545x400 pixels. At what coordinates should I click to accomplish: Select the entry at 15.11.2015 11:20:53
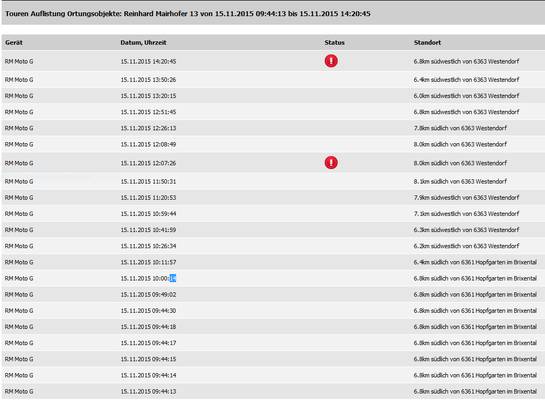(273, 197)
